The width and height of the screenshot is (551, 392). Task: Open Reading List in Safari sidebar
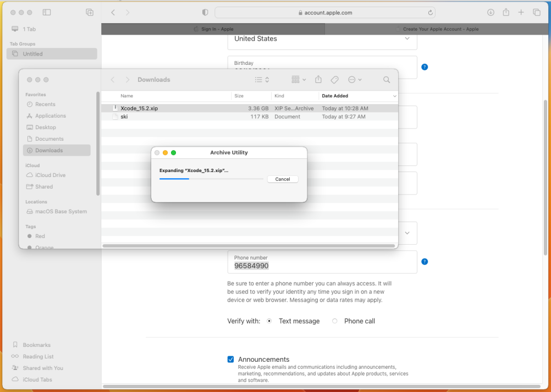[x=52, y=356]
